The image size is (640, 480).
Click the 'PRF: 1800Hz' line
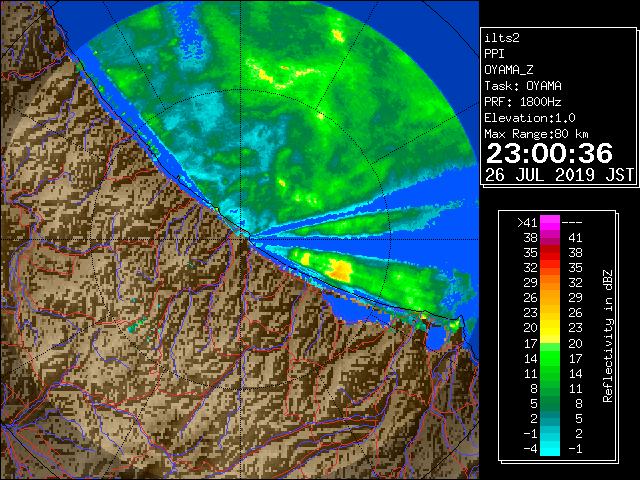point(523,102)
